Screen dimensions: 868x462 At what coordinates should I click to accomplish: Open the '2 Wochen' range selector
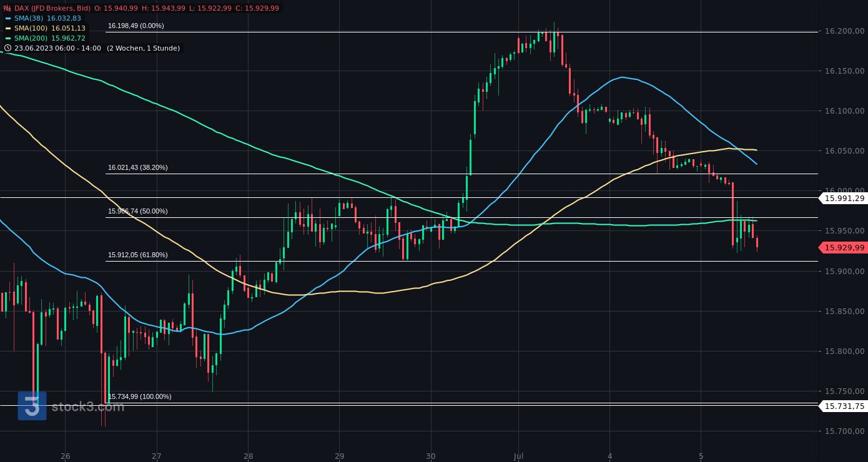(x=124, y=47)
